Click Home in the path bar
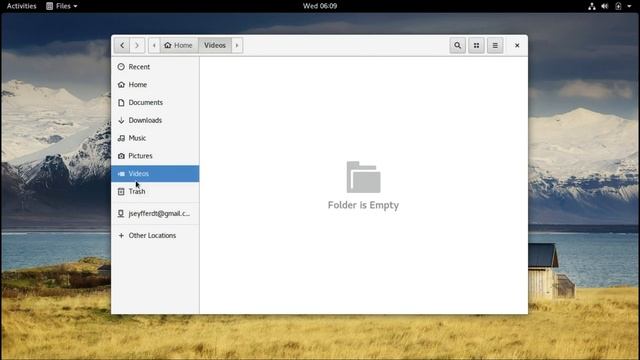Image resolution: width=640 pixels, height=360 pixels. 178,45
